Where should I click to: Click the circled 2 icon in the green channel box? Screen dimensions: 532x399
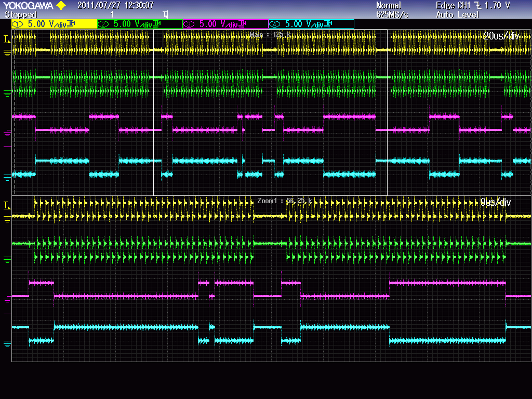click(103, 24)
